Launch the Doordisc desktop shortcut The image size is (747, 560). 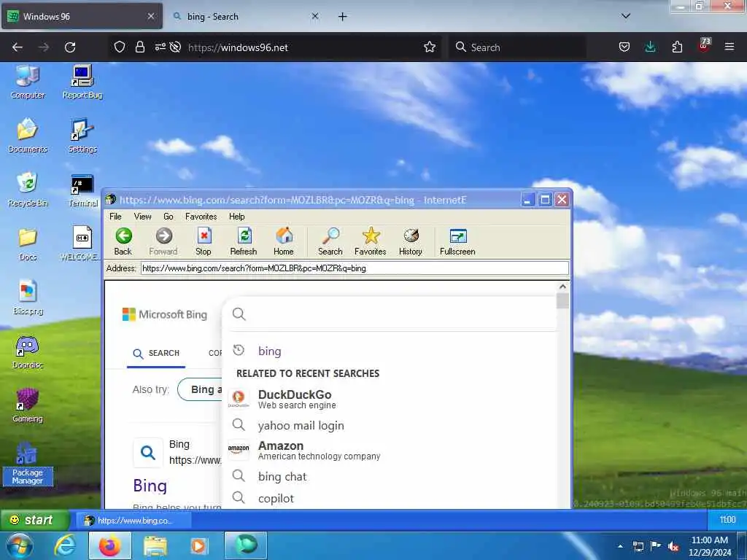click(x=28, y=352)
